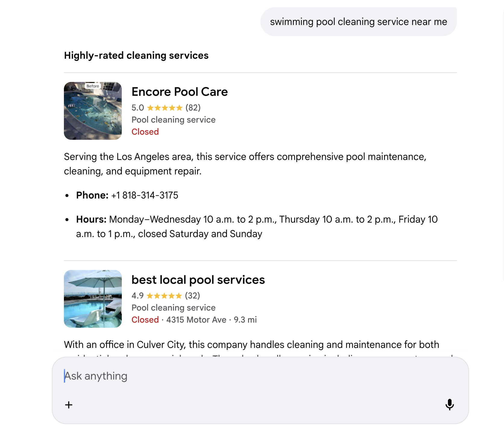Click the (32) review count
504x438 pixels.
(192, 296)
